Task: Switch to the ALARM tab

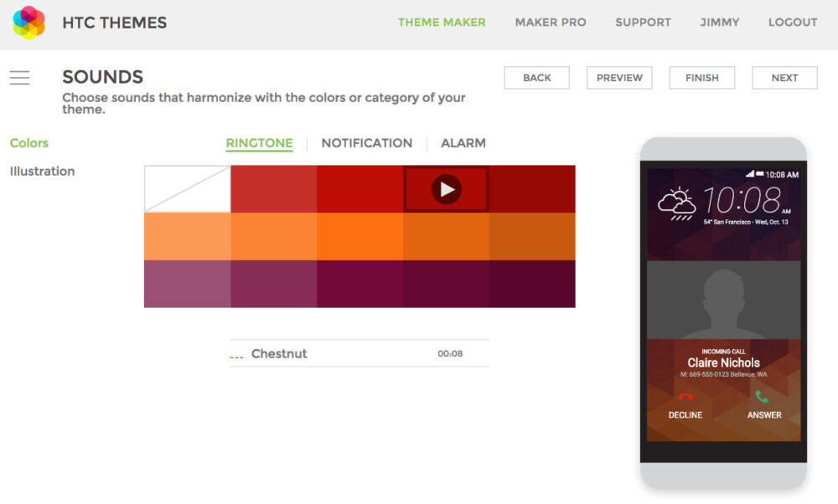Action: point(463,143)
